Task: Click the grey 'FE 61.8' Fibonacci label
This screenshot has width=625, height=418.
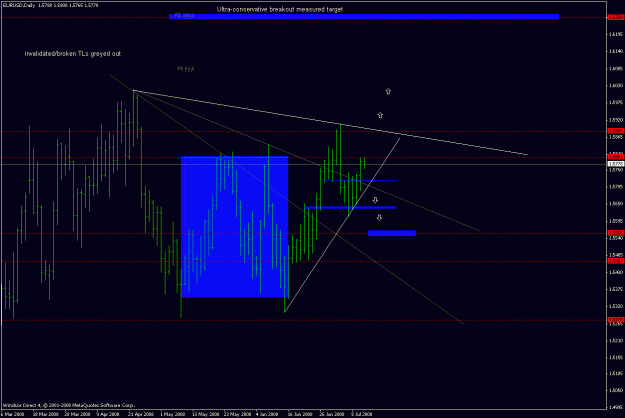Action: tap(185, 69)
